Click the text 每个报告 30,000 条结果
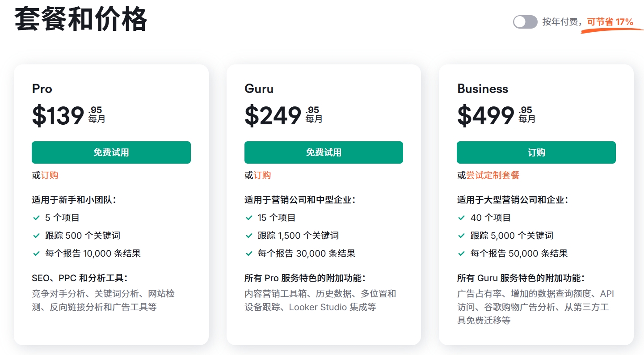The image size is (644, 355). pyautogui.click(x=307, y=254)
